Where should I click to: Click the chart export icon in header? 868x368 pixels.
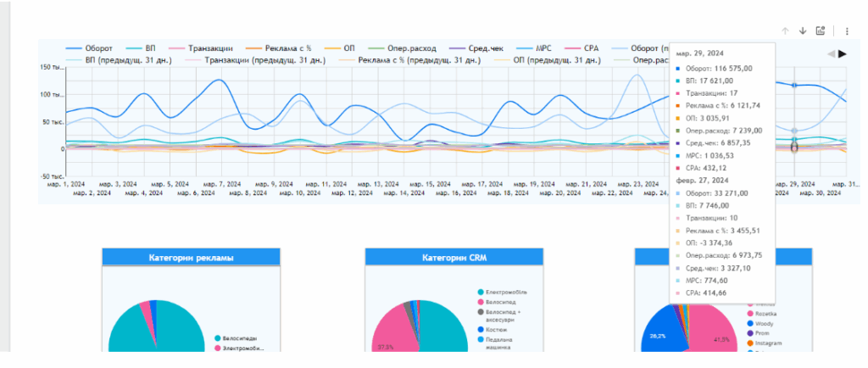[x=821, y=31]
